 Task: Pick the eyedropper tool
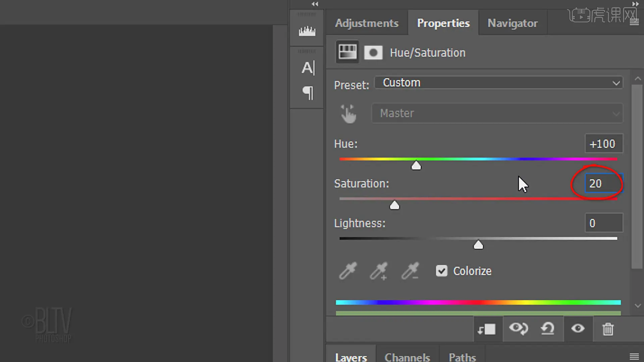click(348, 271)
